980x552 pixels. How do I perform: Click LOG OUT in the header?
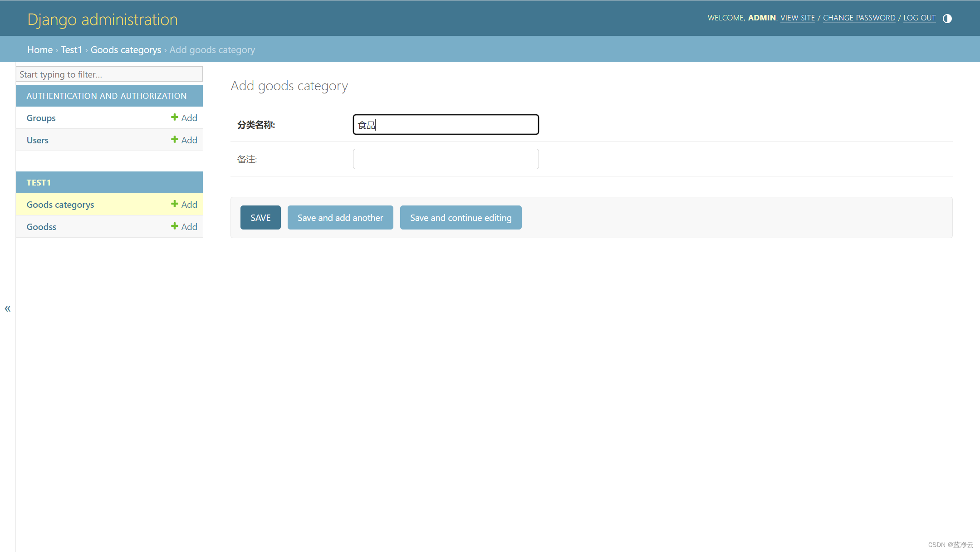click(x=919, y=18)
